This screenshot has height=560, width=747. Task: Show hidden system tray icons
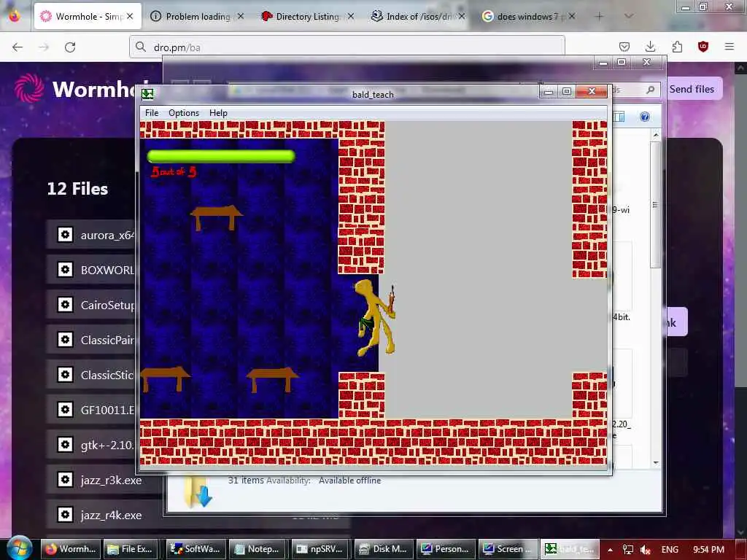tap(610, 550)
